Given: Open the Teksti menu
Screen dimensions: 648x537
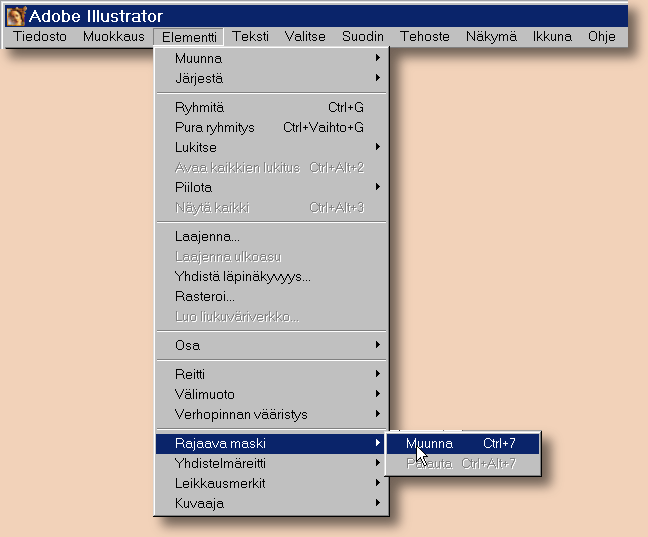Looking at the screenshot, I should coord(250,37).
